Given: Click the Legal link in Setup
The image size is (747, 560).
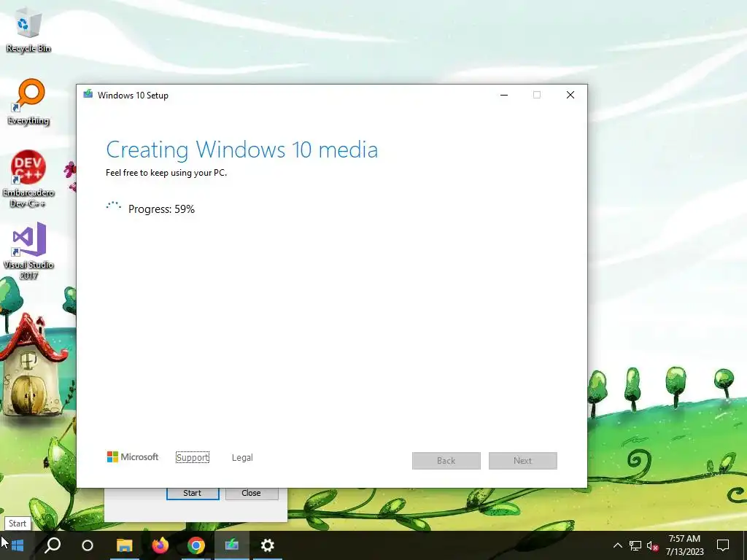Looking at the screenshot, I should [x=242, y=458].
